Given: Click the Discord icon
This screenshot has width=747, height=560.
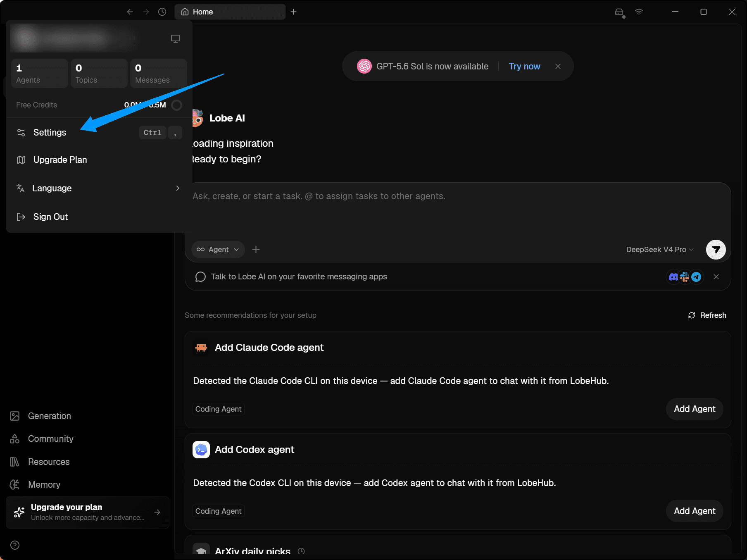Looking at the screenshot, I should [x=673, y=277].
